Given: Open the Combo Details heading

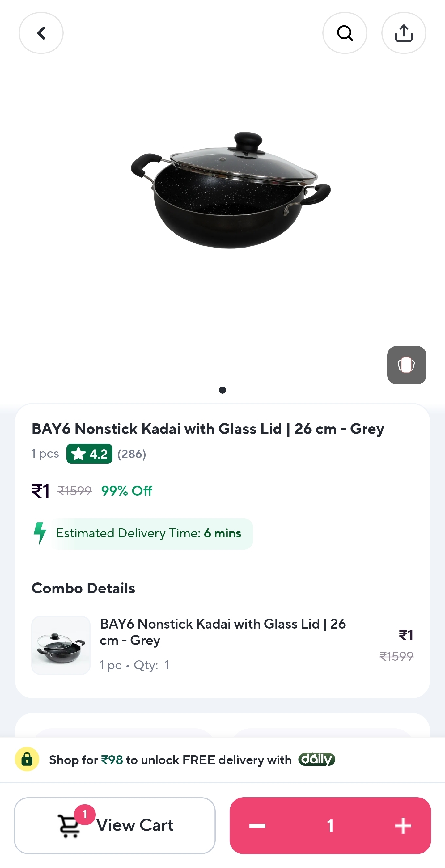Looking at the screenshot, I should pyautogui.click(x=83, y=588).
